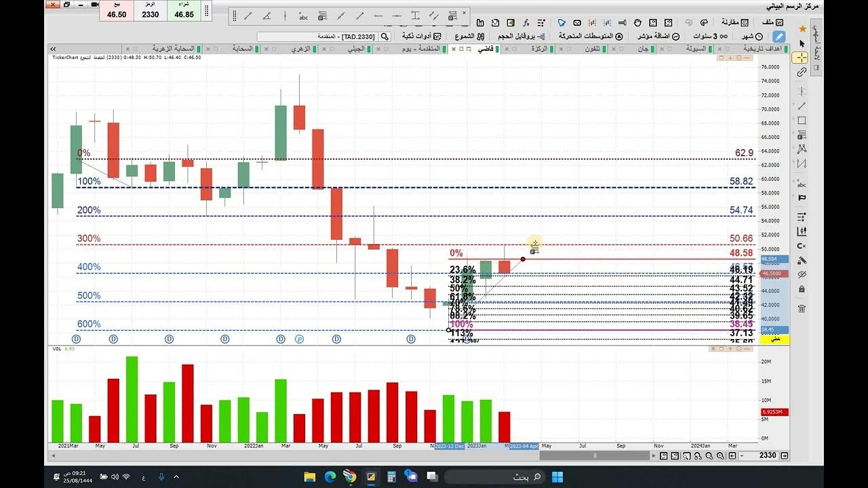Select the abc text annotation tool in the right sidebar
This screenshot has width=868, height=488.
[x=802, y=184]
